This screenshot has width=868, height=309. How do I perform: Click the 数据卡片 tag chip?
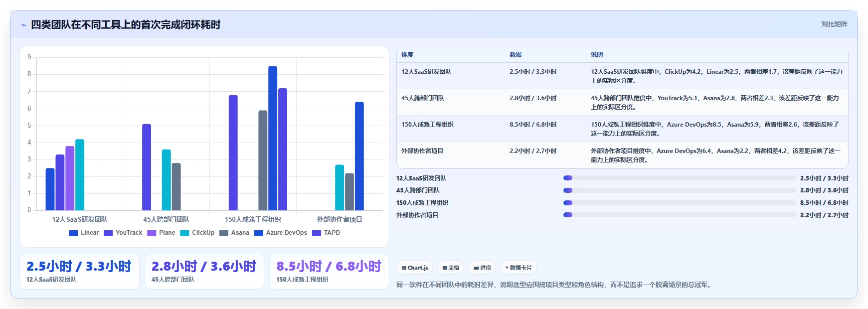pos(519,268)
